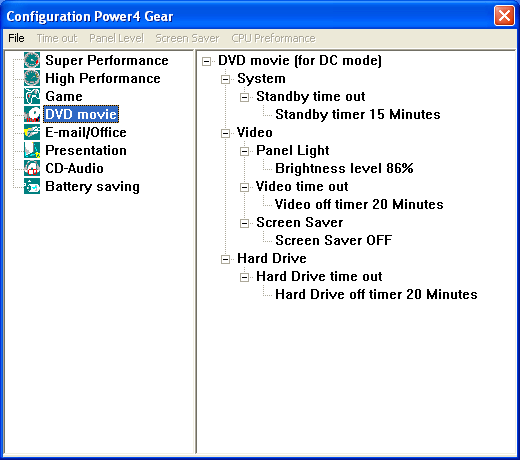Click the DVD movie disc icon
The width and height of the screenshot is (521, 460).
[32, 114]
